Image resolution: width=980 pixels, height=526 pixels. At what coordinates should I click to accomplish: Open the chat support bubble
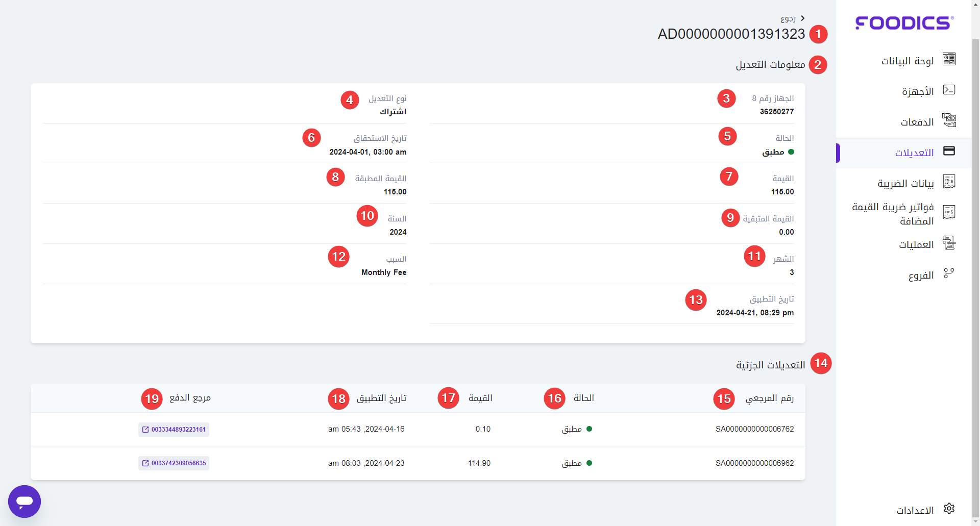pyautogui.click(x=24, y=502)
